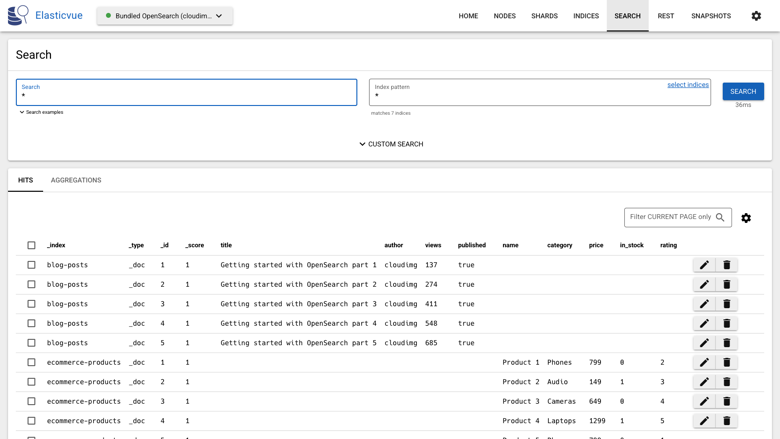Select checkbox for Product 1 row
Screen dimensions: 780x439
tap(31, 362)
